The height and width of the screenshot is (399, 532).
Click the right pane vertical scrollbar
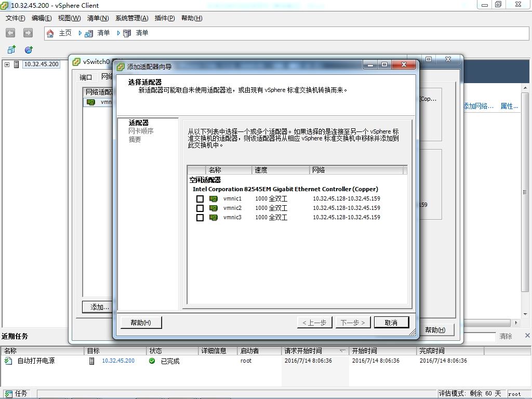pyautogui.click(x=525, y=192)
